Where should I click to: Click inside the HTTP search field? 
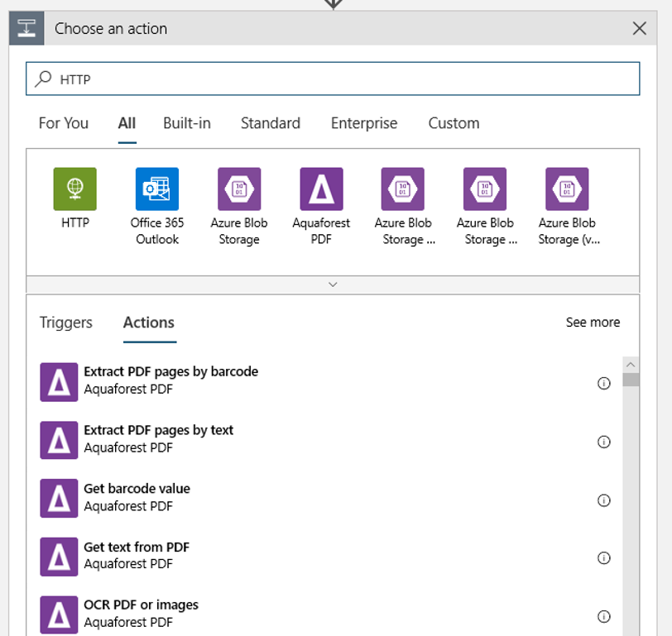tap(248, 78)
